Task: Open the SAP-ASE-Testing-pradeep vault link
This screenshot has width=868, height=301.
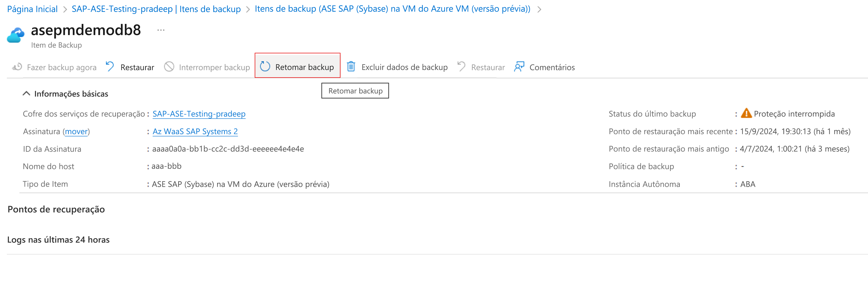Action: 199,114
